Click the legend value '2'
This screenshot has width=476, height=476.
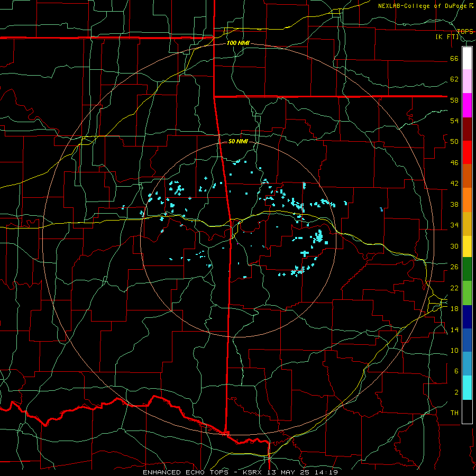456,392
